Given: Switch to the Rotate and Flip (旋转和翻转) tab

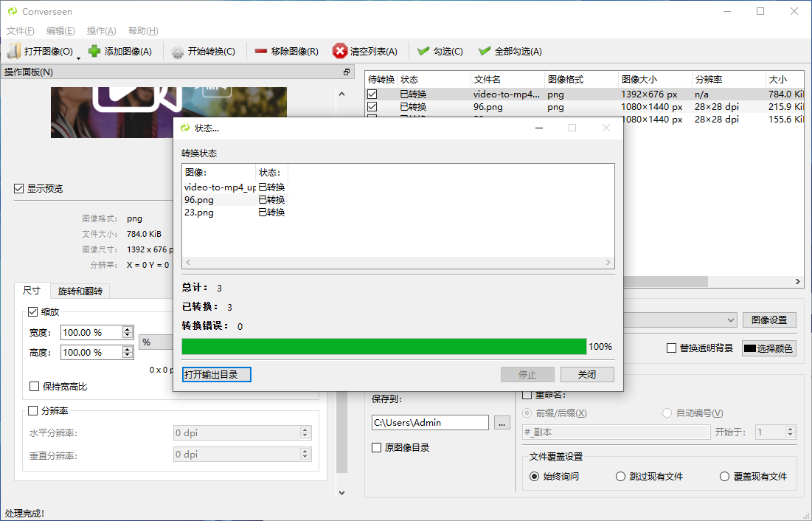Looking at the screenshot, I should coord(80,291).
